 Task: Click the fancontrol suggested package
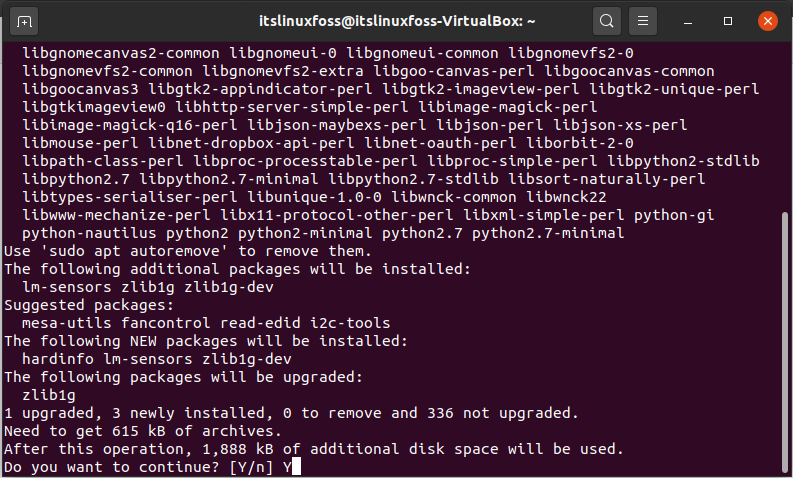(165, 323)
